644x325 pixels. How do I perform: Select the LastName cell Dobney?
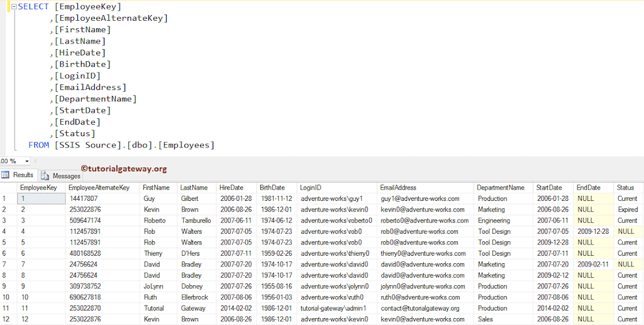pos(197,287)
